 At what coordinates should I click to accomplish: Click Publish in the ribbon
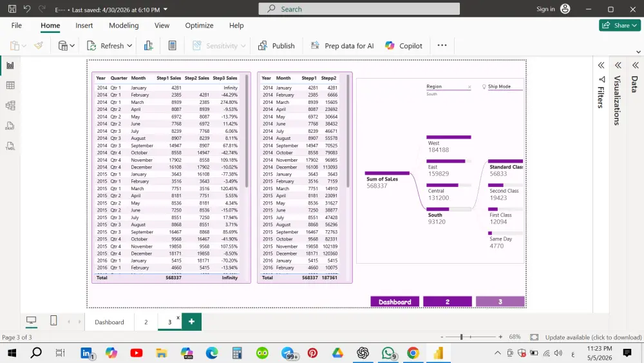[276, 46]
